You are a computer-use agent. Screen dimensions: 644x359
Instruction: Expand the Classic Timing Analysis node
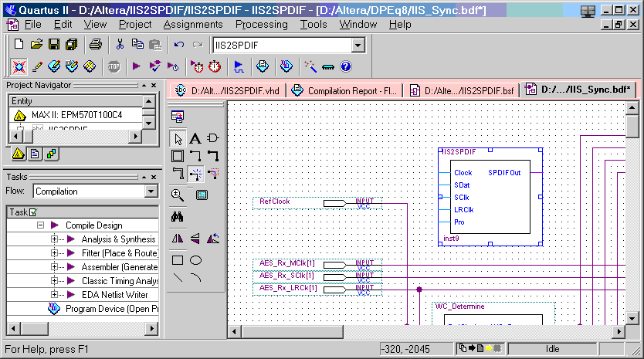[x=54, y=281]
